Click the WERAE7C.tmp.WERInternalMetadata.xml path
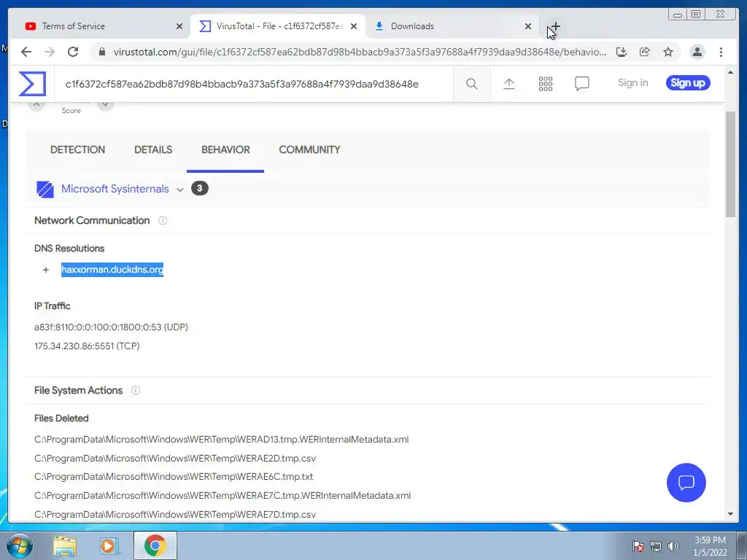 [222, 496]
